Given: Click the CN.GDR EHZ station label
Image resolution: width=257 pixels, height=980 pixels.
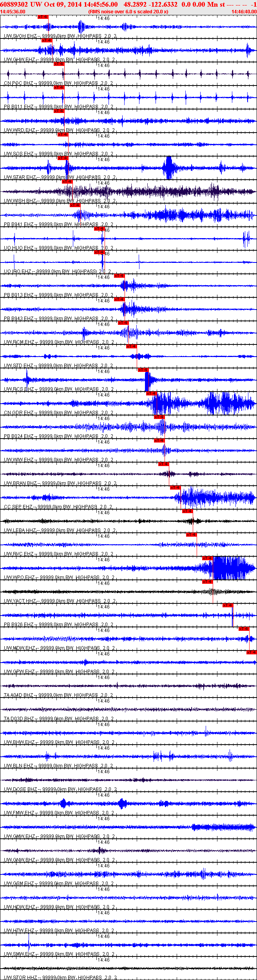Looking at the screenshot, I should click(x=19, y=413).
